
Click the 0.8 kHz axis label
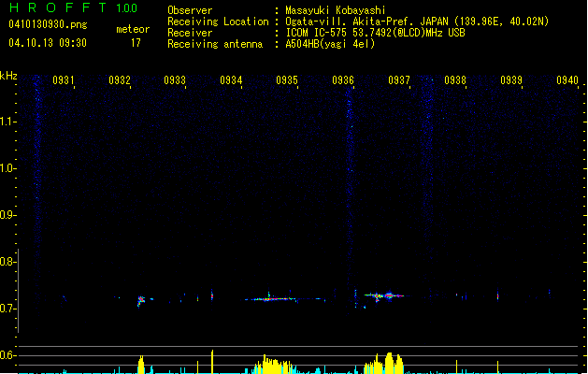coord(7,262)
